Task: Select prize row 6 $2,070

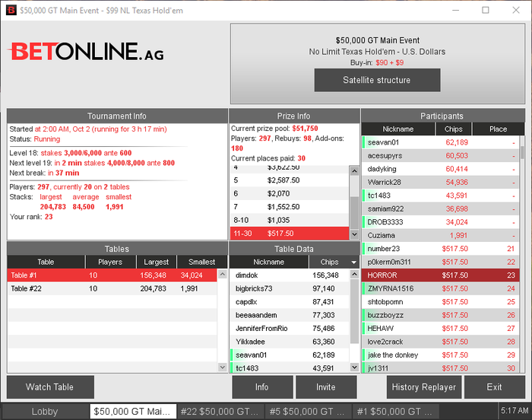Action: point(290,194)
